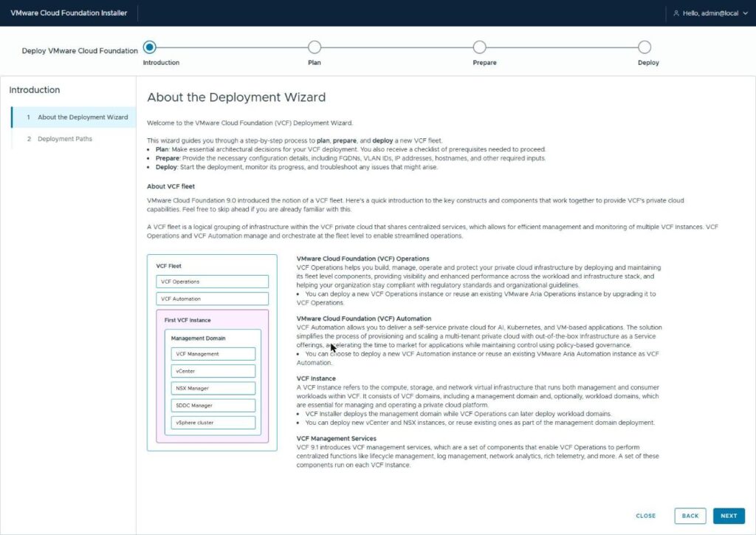756x535 pixels.
Task: Click the vSphere cluster diagram box
Action: point(213,423)
